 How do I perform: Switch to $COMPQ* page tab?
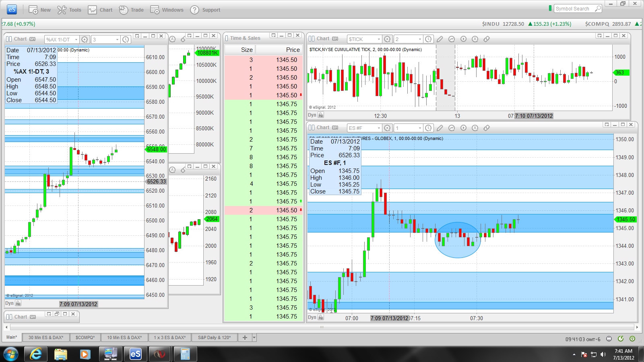[85, 337]
